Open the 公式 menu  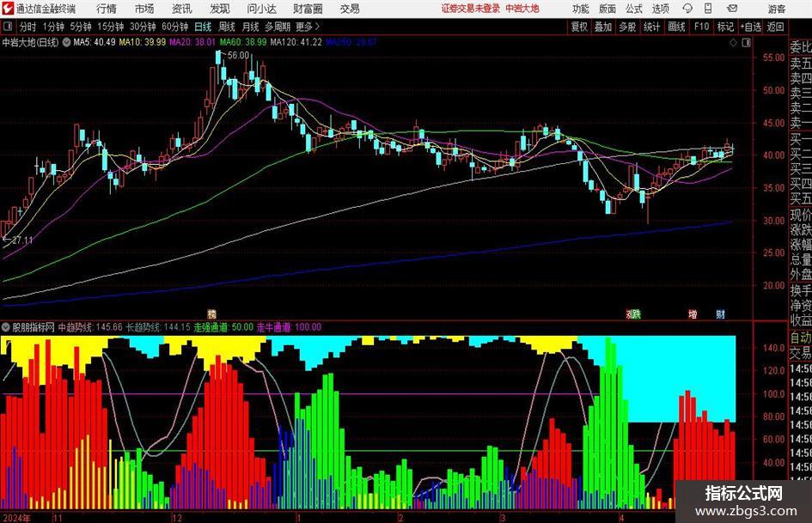pyautogui.click(x=634, y=9)
